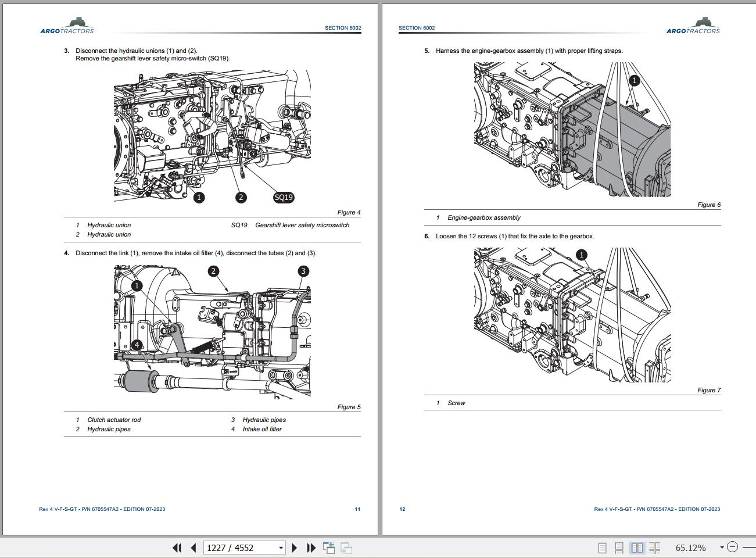Open the zoom level dropdown arrow

coord(722,547)
